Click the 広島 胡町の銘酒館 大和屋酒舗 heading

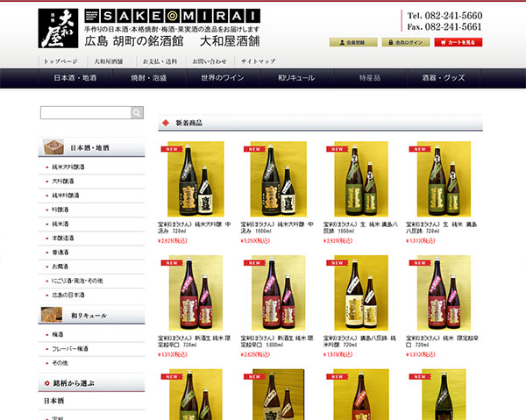coord(172,41)
